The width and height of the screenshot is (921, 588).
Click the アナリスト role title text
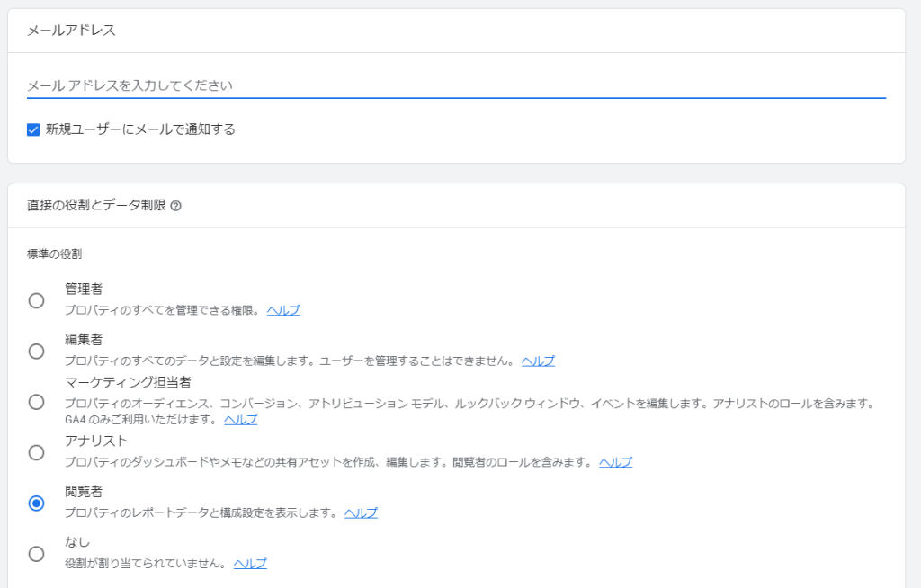pos(96,441)
